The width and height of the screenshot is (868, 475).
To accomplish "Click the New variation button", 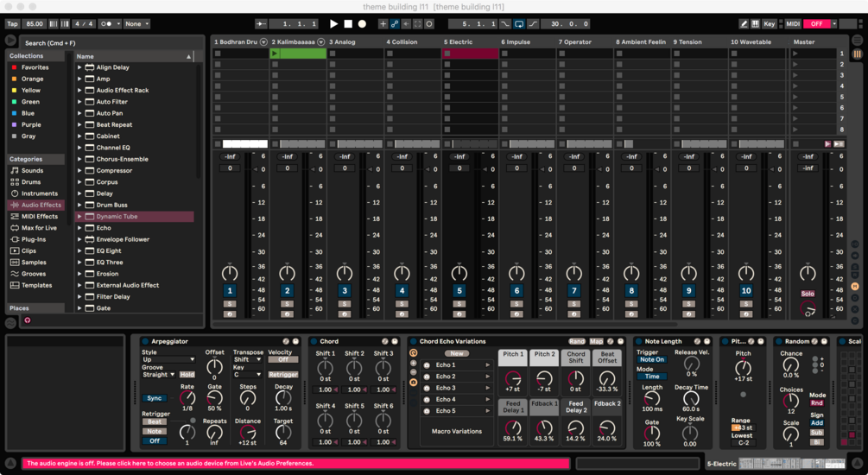I will [x=457, y=353].
